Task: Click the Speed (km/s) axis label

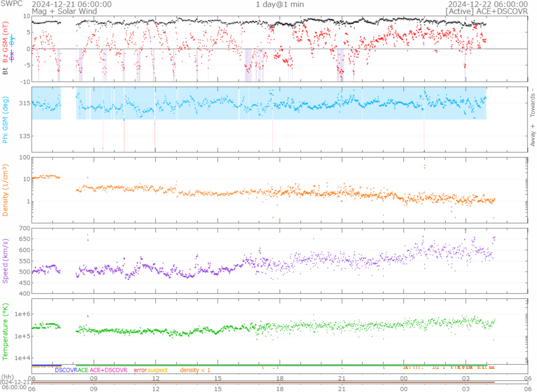Action: [x=6, y=260]
